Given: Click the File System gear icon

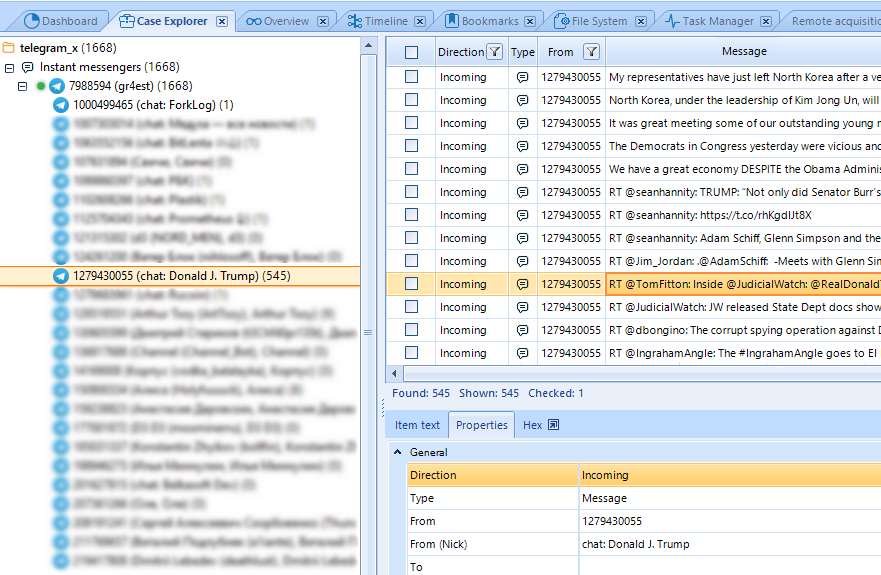Looking at the screenshot, I should click(x=561, y=21).
